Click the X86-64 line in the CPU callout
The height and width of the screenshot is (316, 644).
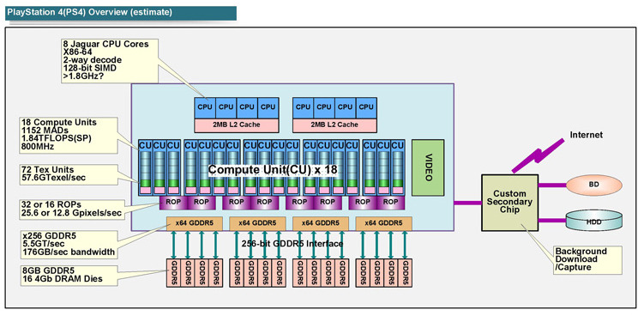[x=77, y=52]
